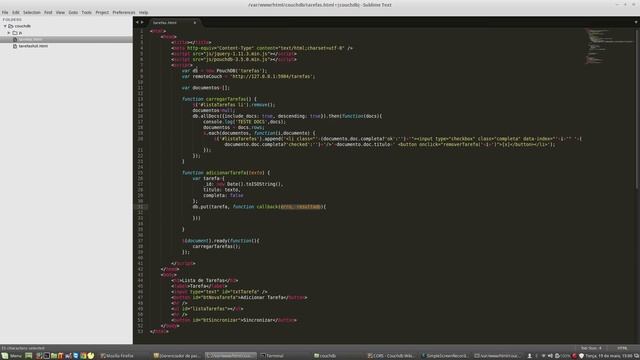Switch to the CORS - CouchDB Wiki taskbar window

(x=391, y=356)
